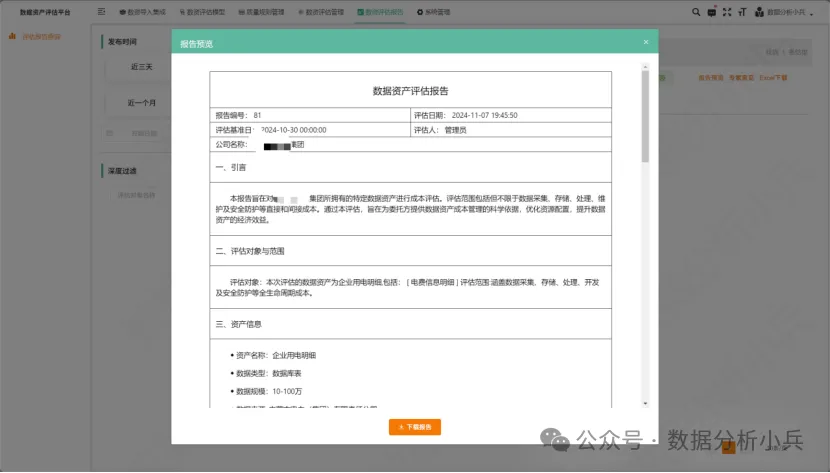This screenshot has width=830, height=473.
Task: Click the 开始日期 date input
Action: coord(137,133)
